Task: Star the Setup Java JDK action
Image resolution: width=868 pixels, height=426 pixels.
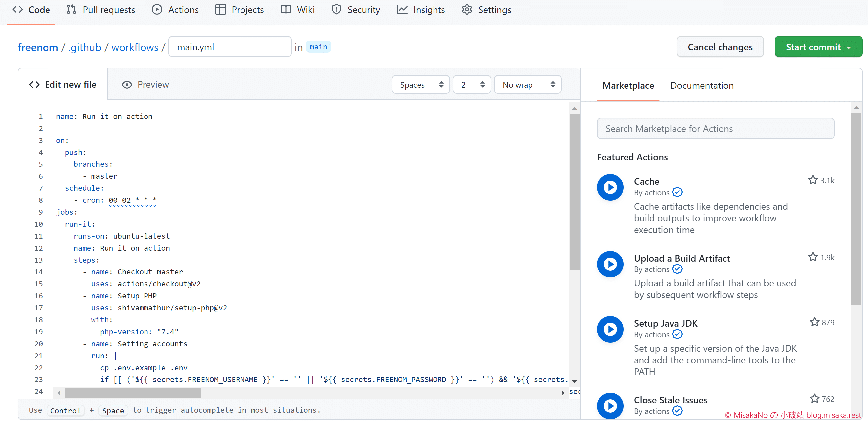Action: coord(814,322)
